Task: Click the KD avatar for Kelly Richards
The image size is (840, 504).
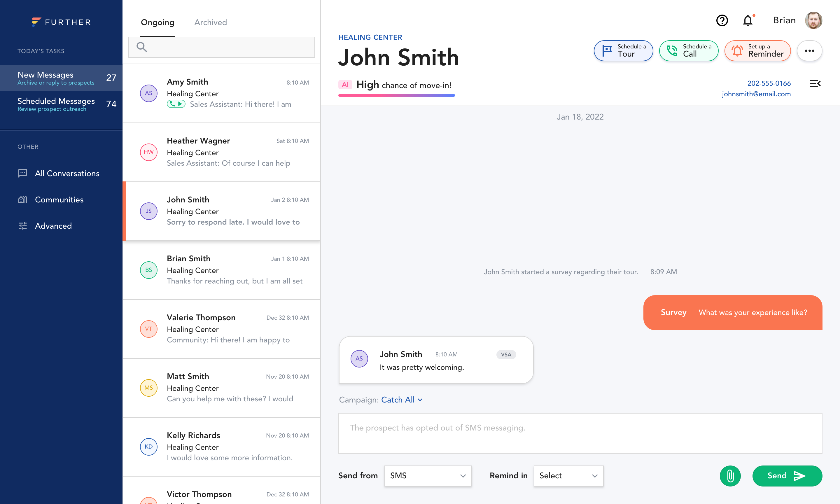Action: [149, 447]
